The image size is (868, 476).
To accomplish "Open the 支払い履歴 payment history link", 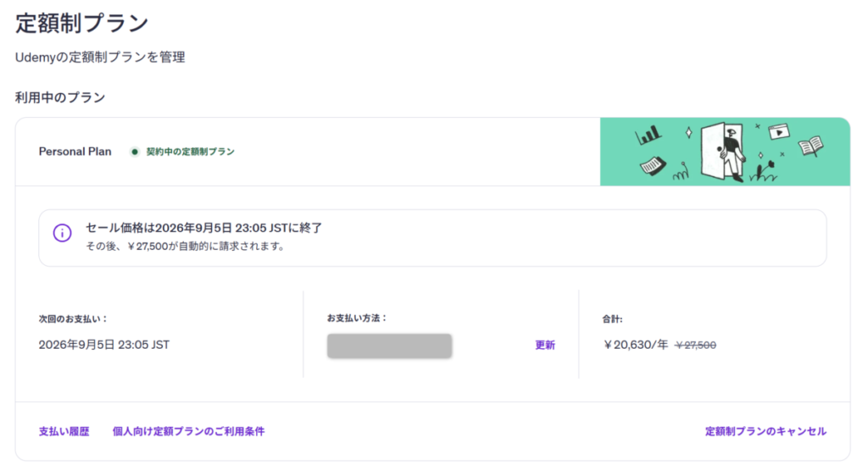I will (64, 431).
